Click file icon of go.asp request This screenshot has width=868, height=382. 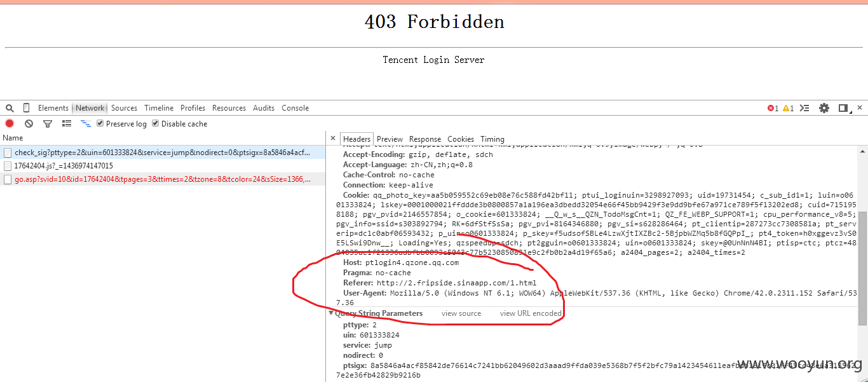tap(8, 180)
